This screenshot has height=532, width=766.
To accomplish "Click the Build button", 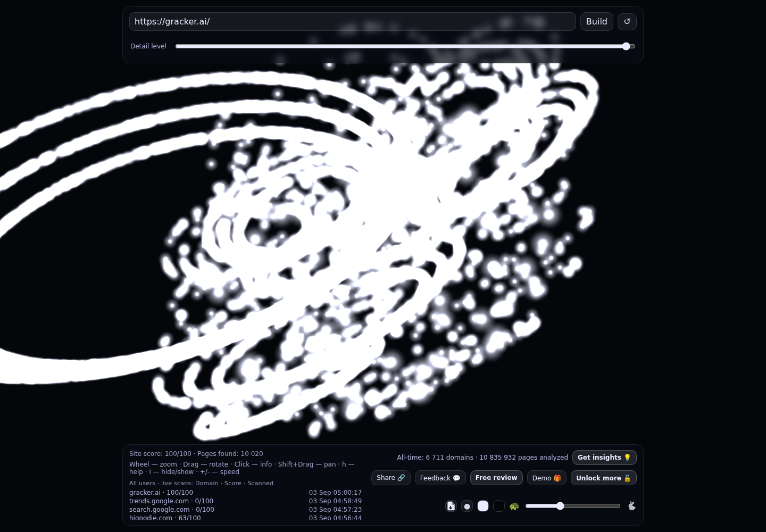I will pos(597,22).
